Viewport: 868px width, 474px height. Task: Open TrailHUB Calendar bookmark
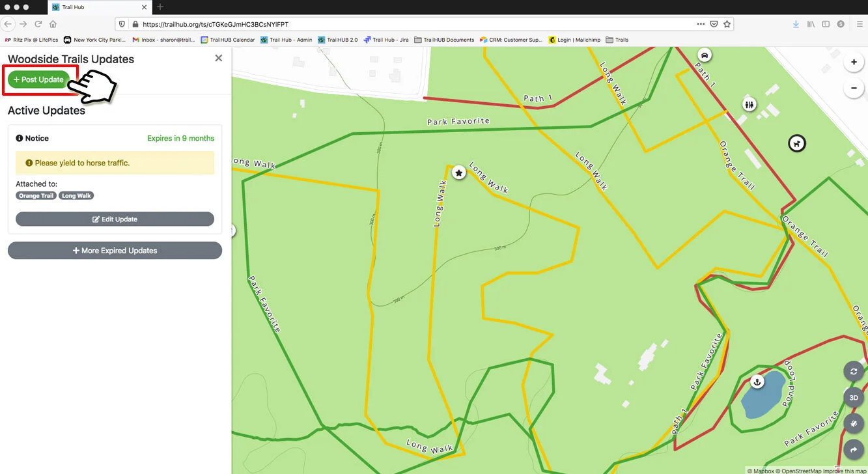coord(228,40)
